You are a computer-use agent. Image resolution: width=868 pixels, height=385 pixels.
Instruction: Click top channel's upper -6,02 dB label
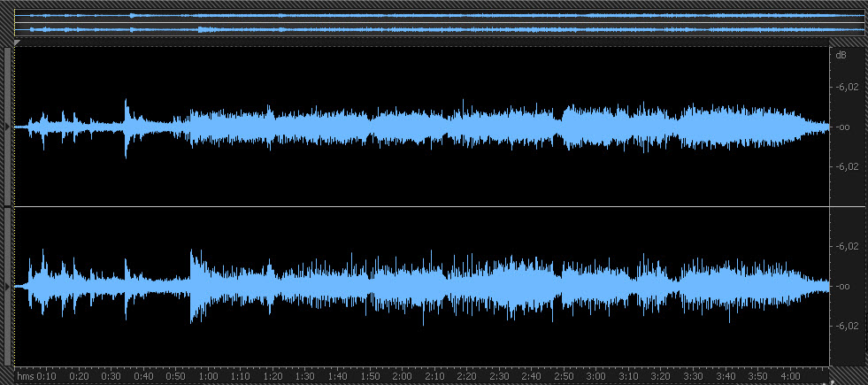848,87
